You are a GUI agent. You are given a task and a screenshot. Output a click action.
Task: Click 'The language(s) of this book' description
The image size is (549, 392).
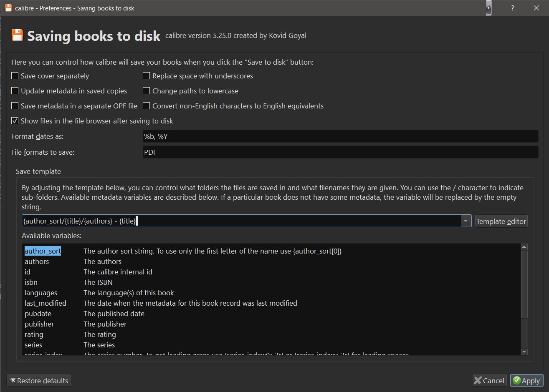pyautogui.click(x=129, y=293)
